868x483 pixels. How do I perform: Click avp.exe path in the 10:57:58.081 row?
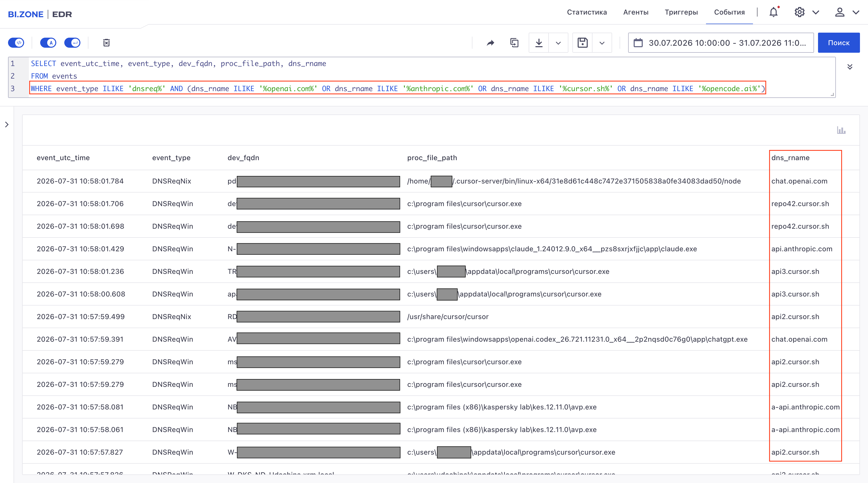click(x=502, y=407)
